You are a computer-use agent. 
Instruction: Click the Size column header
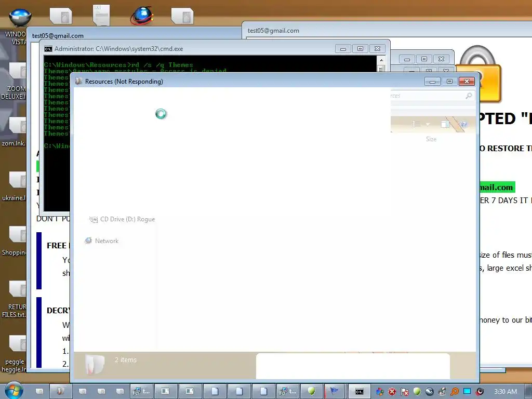coord(431,139)
